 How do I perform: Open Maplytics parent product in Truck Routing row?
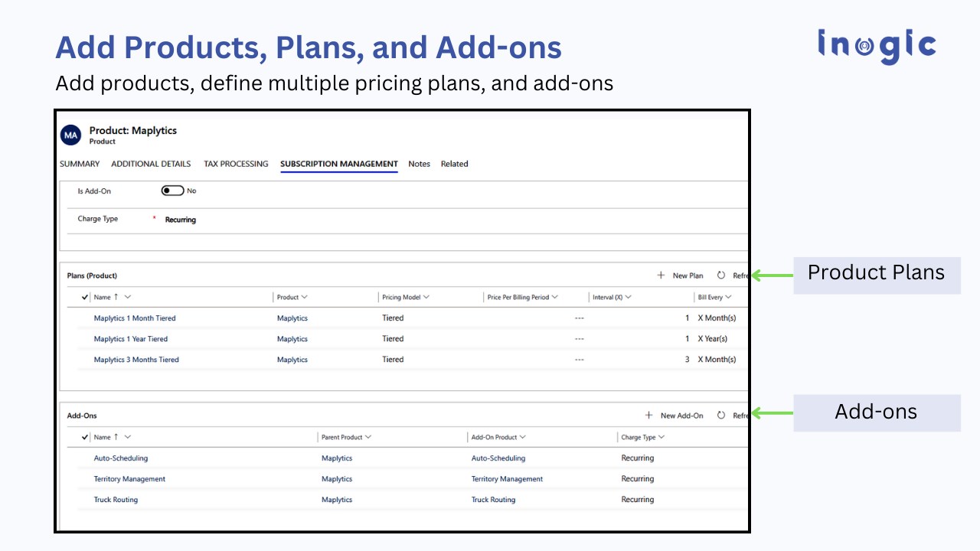click(x=337, y=500)
